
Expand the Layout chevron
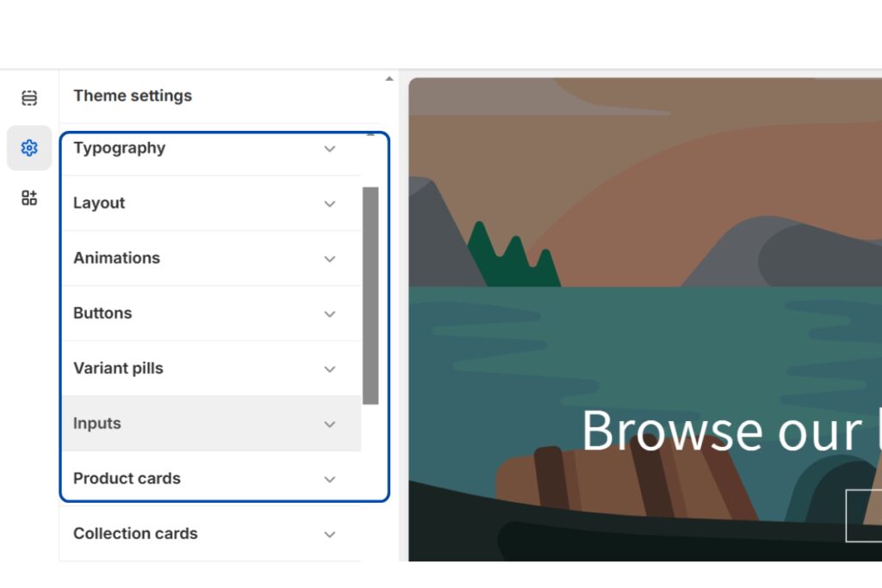pos(330,203)
